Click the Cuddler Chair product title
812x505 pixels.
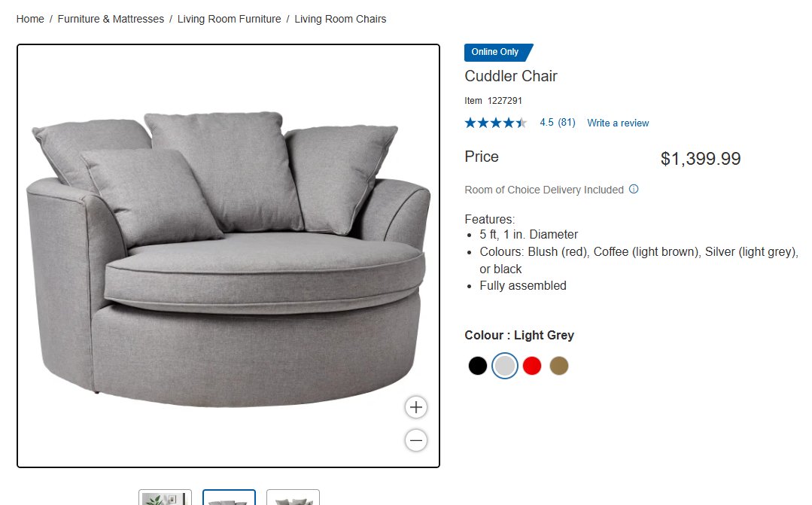tap(511, 76)
